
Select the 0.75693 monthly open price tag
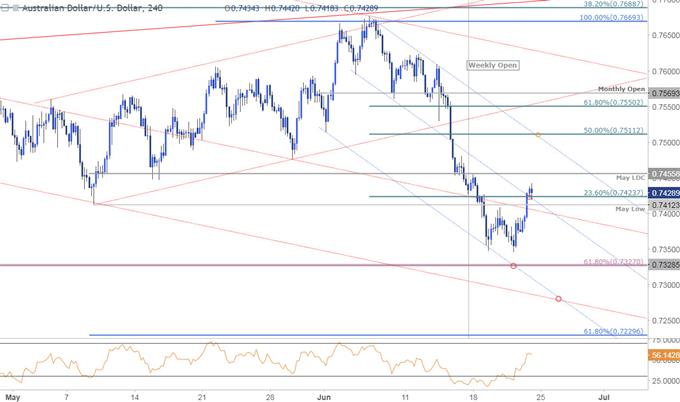pyautogui.click(x=664, y=93)
